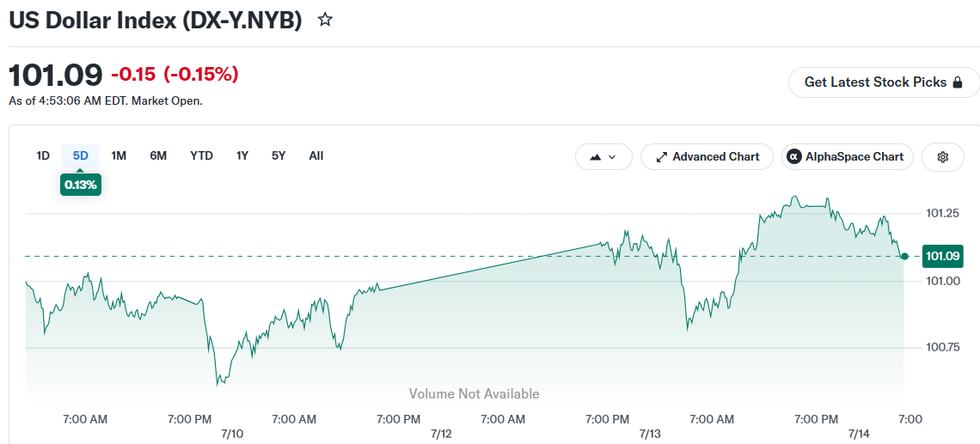
Task: Click the As of 4:53:06 AM EDT text
Action: coord(106,100)
